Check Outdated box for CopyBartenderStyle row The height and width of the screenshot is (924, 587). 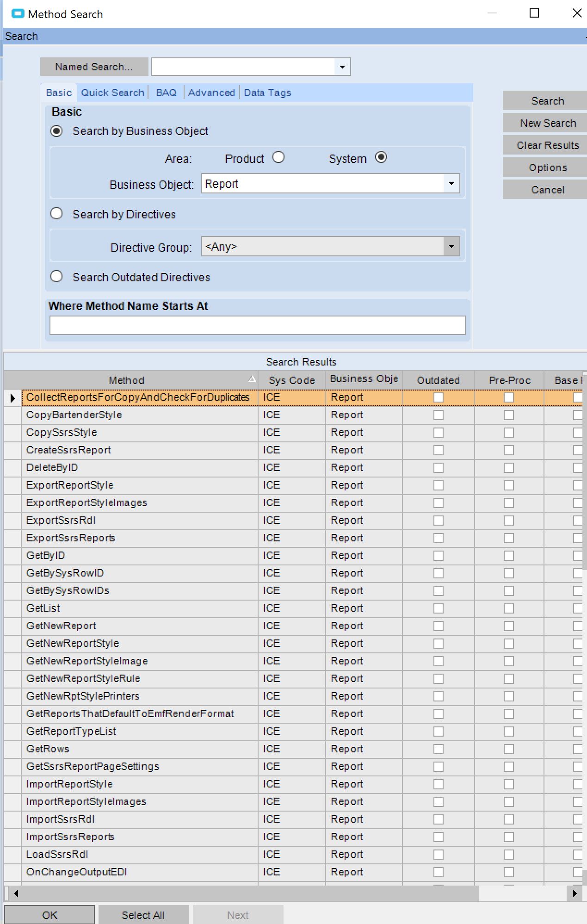coord(439,415)
